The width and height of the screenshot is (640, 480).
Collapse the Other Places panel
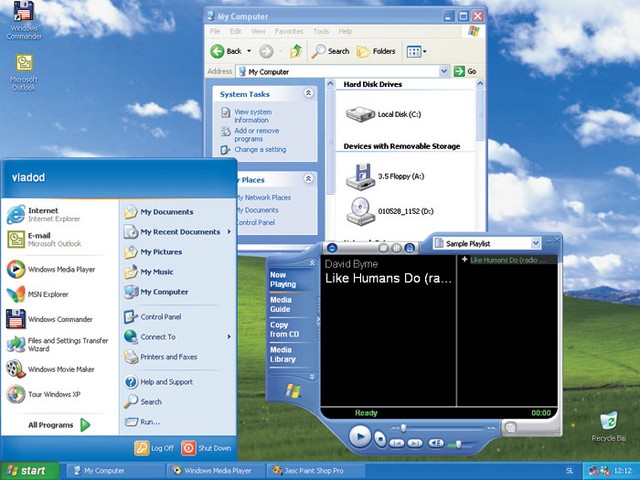coord(309,179)
